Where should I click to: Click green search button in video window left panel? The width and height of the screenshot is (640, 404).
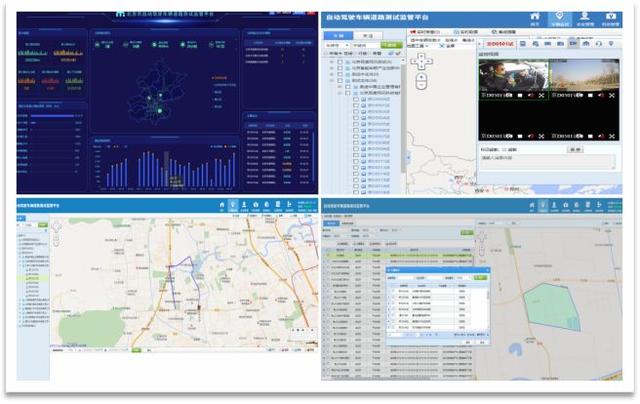point(391,45)
